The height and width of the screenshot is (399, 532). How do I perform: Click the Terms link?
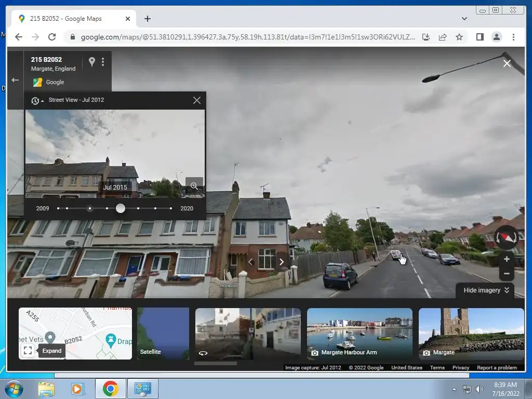click(437, 368)
